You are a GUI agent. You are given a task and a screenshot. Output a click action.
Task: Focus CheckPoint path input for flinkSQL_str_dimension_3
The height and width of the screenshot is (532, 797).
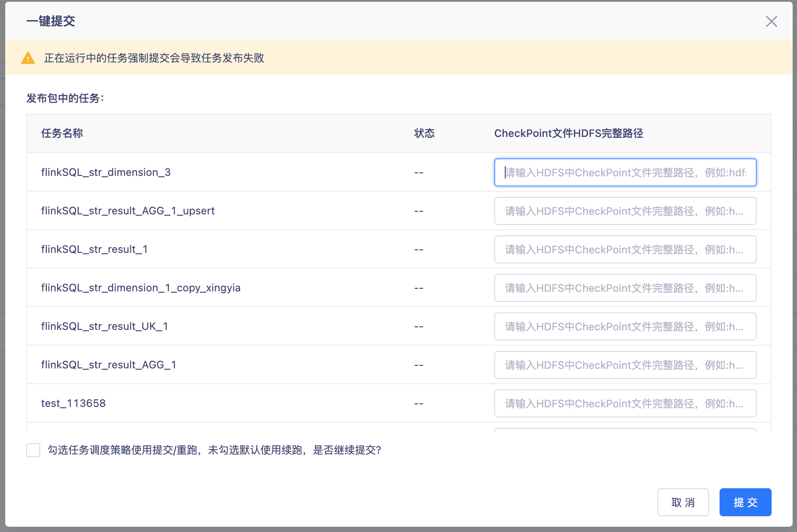click(x=625, y=172)
